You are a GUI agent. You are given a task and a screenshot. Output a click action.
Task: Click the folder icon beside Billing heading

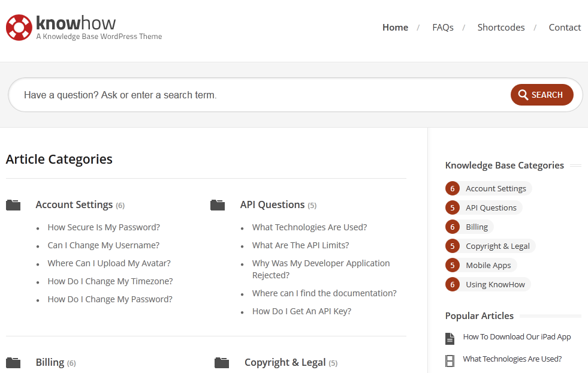(13, 362)
